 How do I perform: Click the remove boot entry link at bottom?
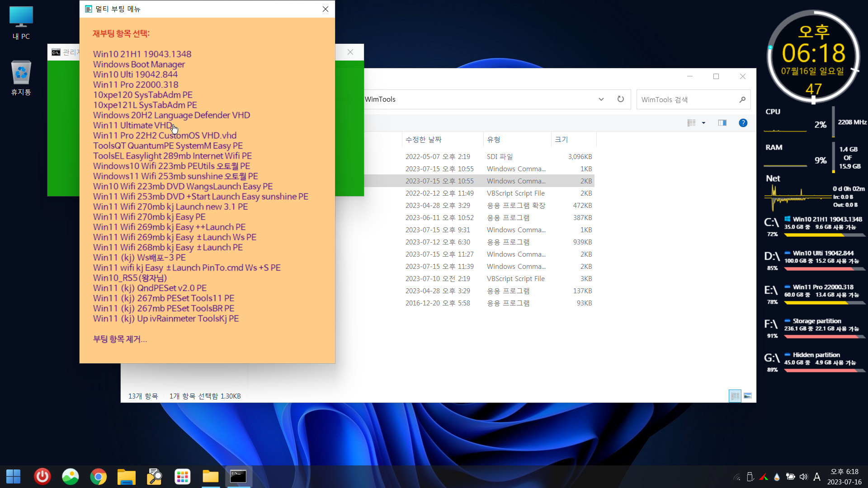120,339
